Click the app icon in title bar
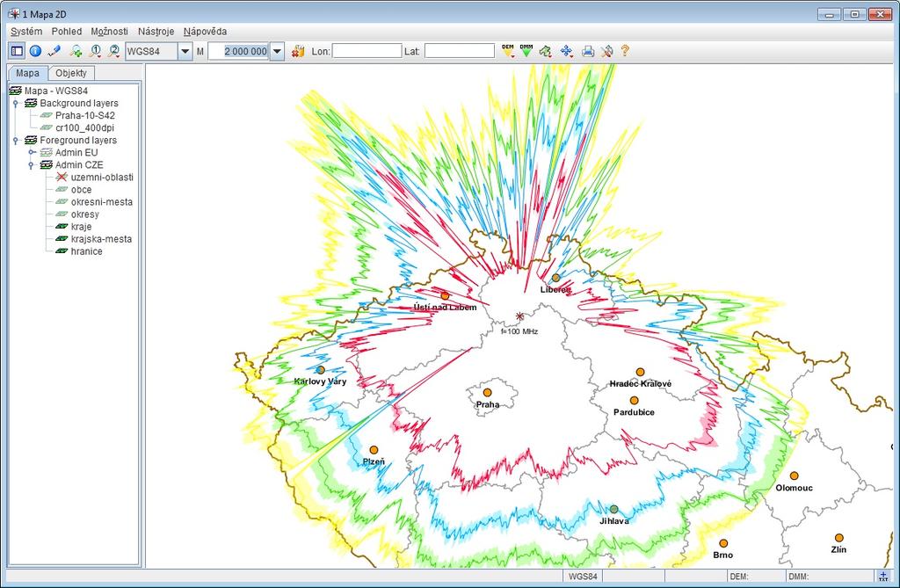Screen dimensions: 900x588 point(14,14)
